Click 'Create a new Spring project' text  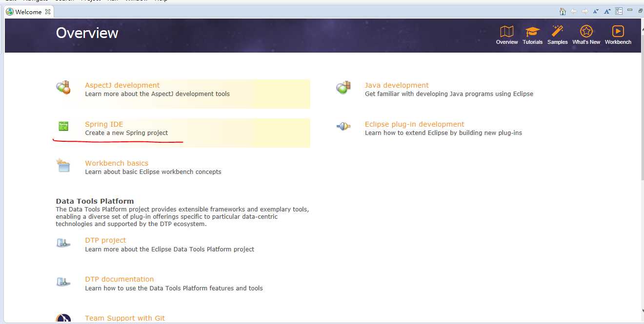click(126, 133)
